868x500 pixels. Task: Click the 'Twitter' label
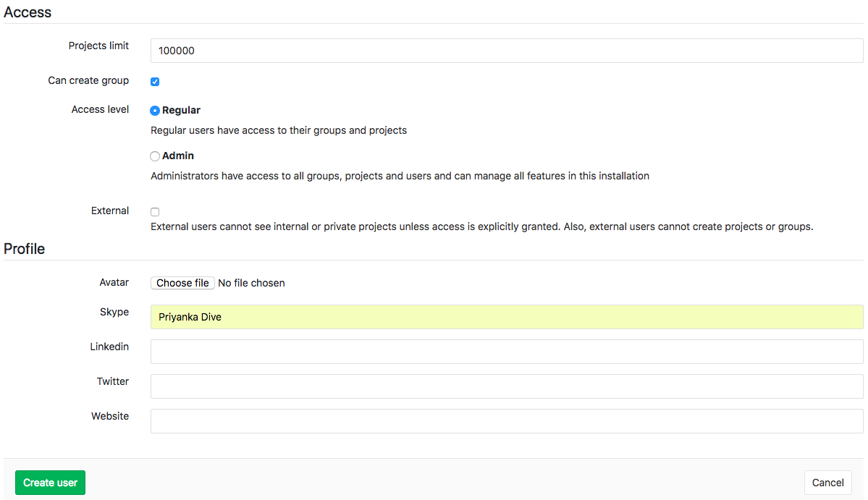(x=113, y=381)
